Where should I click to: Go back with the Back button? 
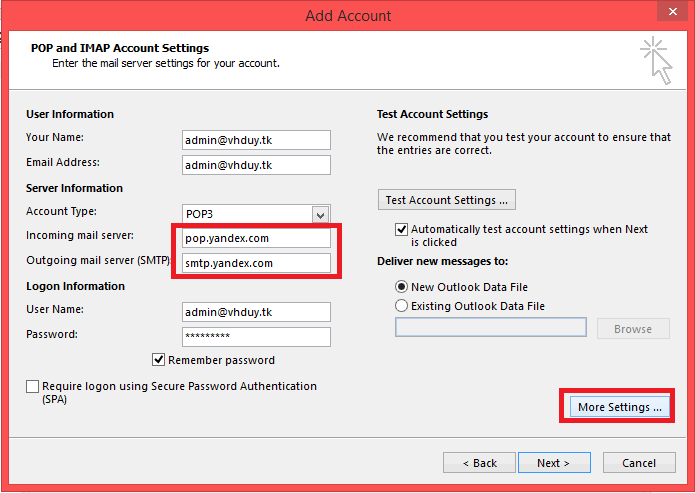[479, 463]
